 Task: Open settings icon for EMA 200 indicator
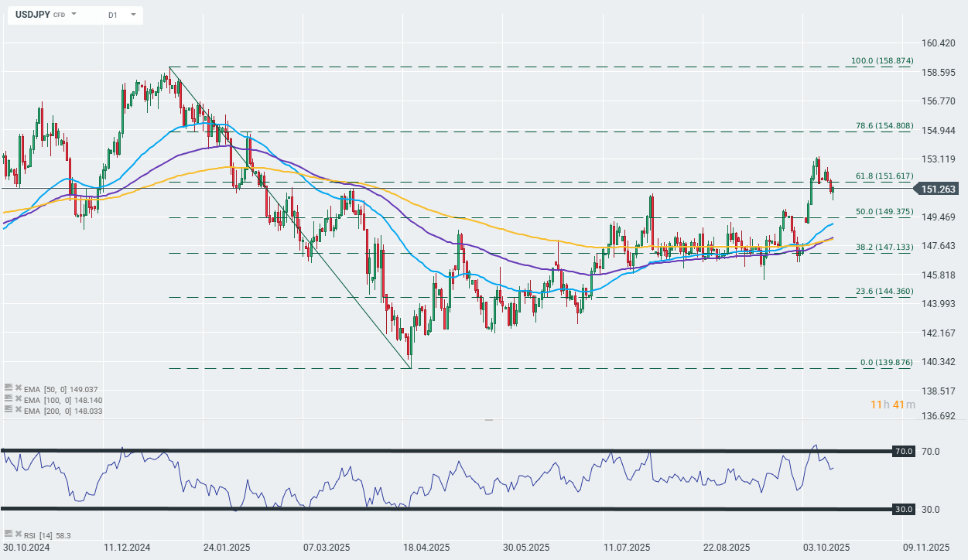pyautogui.click(x=8, y=411)
